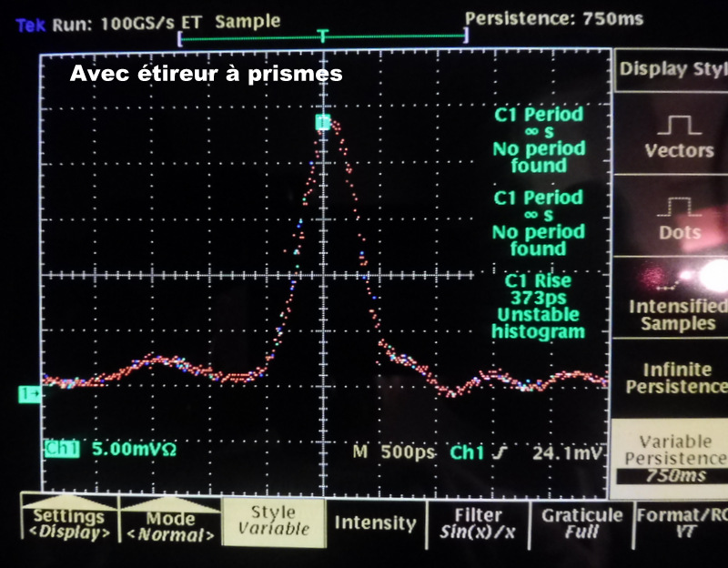Click the channel 1 ground reference marker
This screenshot has height=568, width=728.
point(29,393)
